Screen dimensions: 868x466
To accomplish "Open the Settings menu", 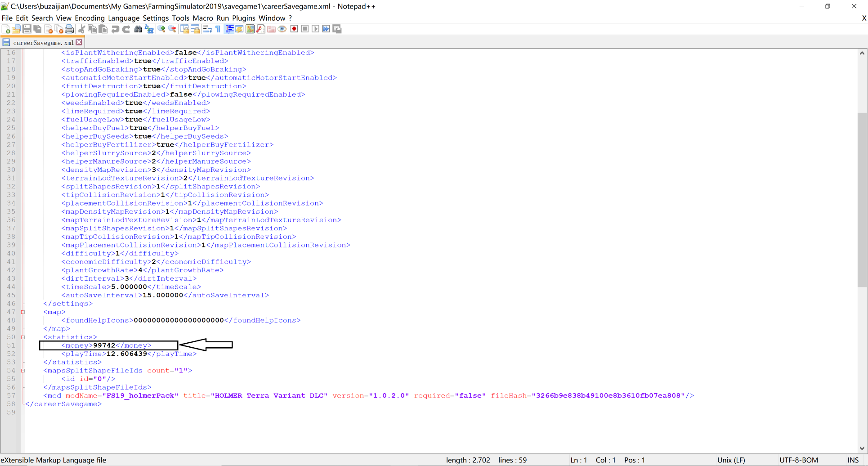I will [156, 18].
